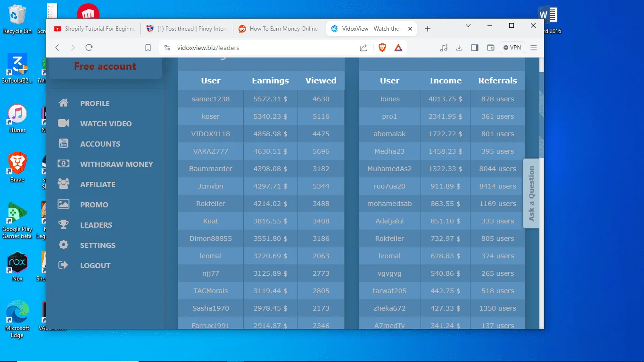Click the Income column header

click(x=446, y=81)
